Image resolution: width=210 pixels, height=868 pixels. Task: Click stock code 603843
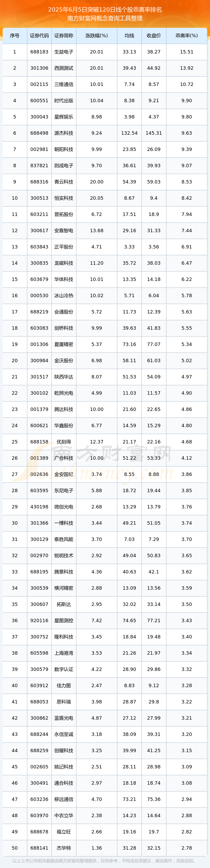pyautogui.click(x=39, y=247)
